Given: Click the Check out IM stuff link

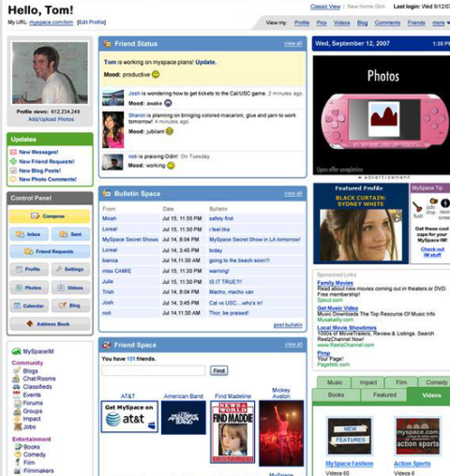Looking at the screenshot, I should click(x=432, y=252).
